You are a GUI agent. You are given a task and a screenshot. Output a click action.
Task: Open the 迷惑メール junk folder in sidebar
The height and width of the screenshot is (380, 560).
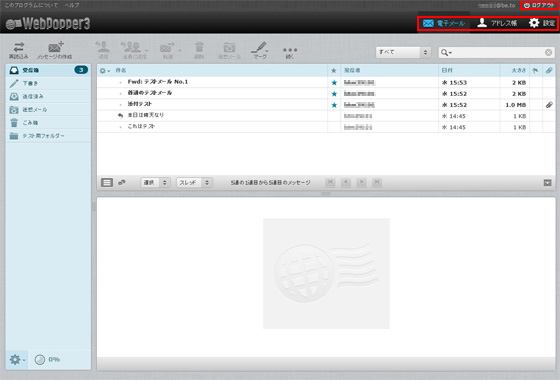click(x=48, y=110)
